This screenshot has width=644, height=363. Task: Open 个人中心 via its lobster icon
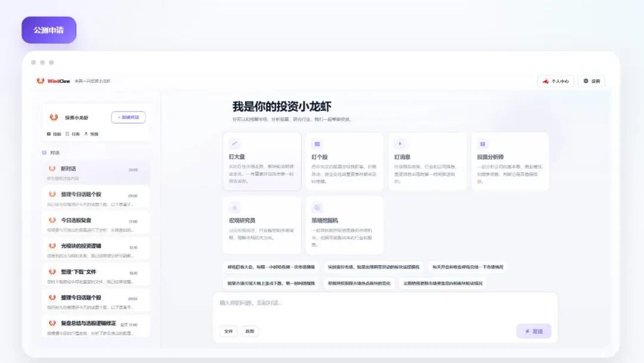point(546,81)
